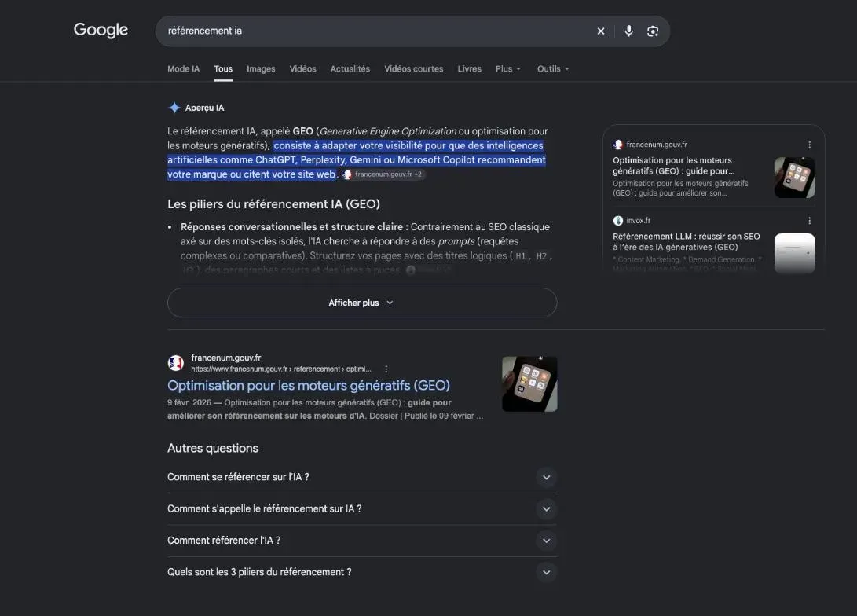Clear the search box with the X icon
Viewport: 857px width, 616px height.
coord(601,31)
